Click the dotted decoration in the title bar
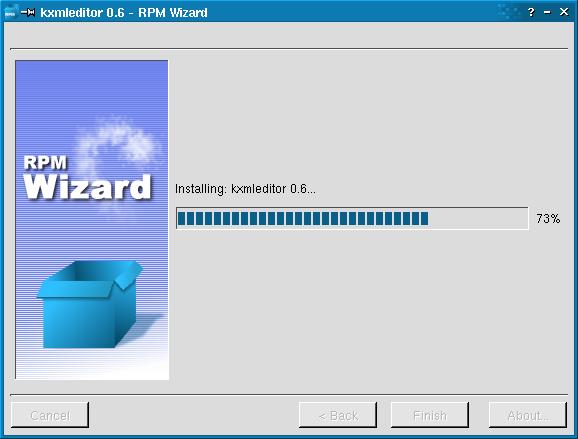The width and height of the screenshot is (578, 439). [x=509, y=12]
